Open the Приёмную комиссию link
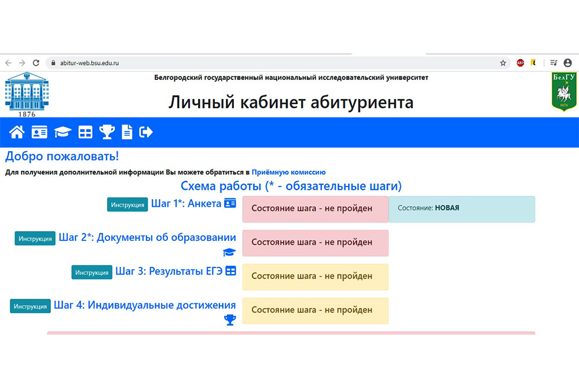 coord(288,172)
